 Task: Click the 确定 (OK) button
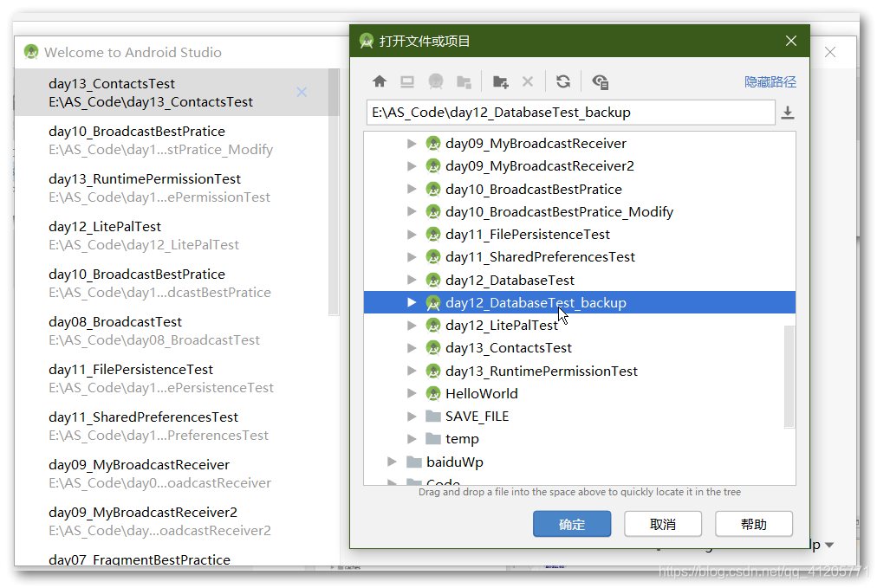(572, 524)
